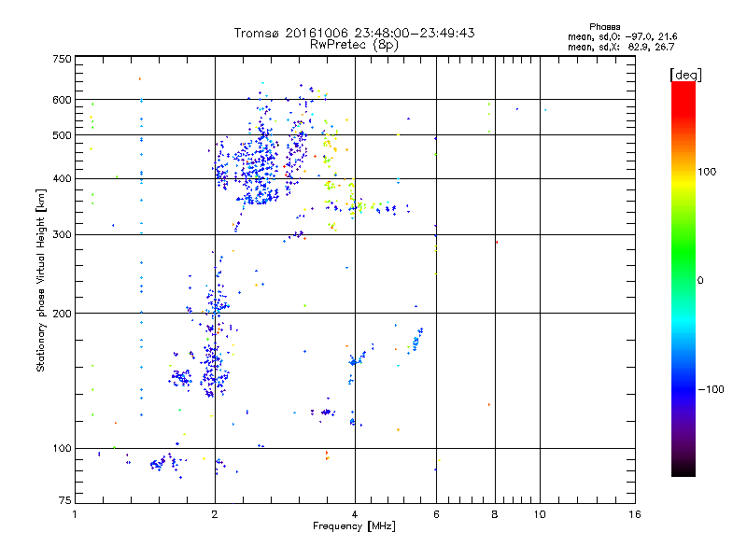Viewport: 747px width, 560px height.
Task: Click the 750 y-axis tick label
Action: pyautogui.click(x=62, y=59)
